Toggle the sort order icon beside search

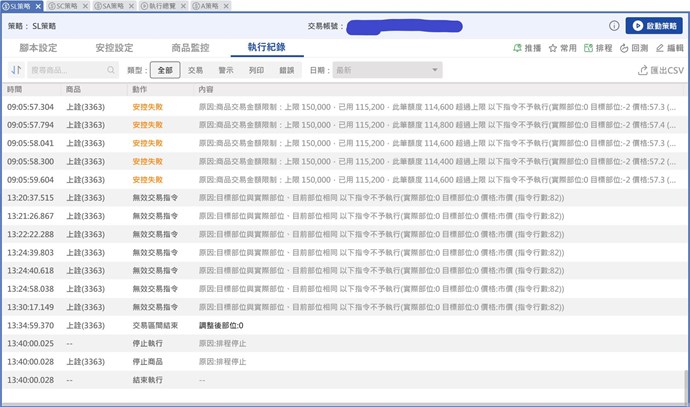pos(16,70)
